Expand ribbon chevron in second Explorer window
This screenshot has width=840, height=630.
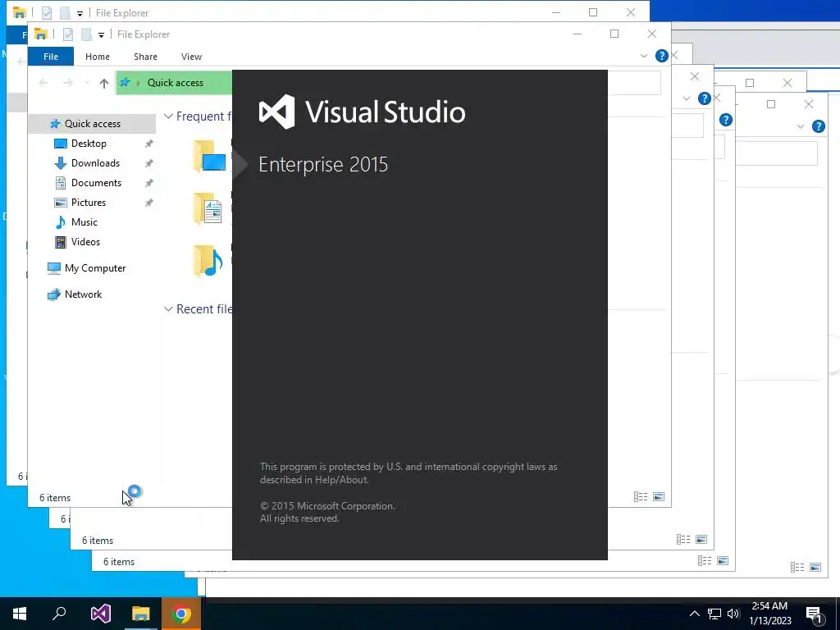[687, 98]
